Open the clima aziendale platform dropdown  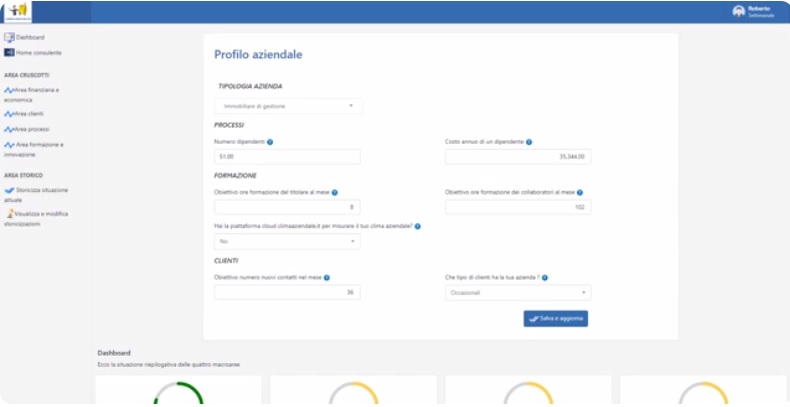287,241
